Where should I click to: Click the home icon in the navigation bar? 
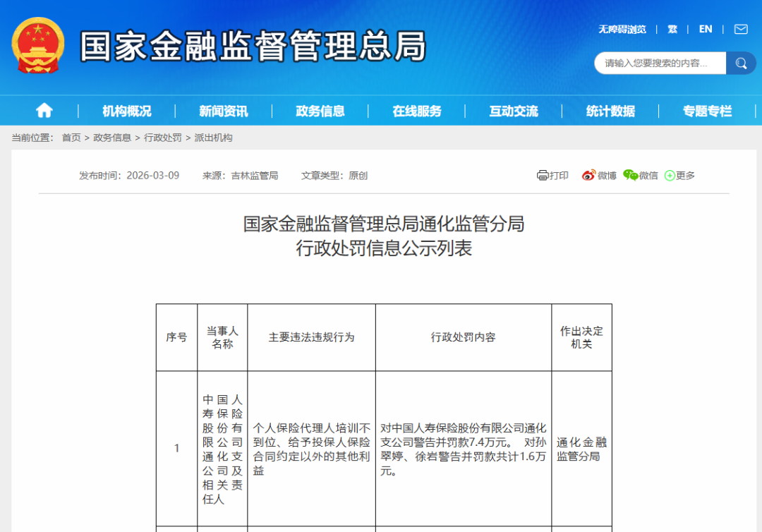(x=44, y=110)
